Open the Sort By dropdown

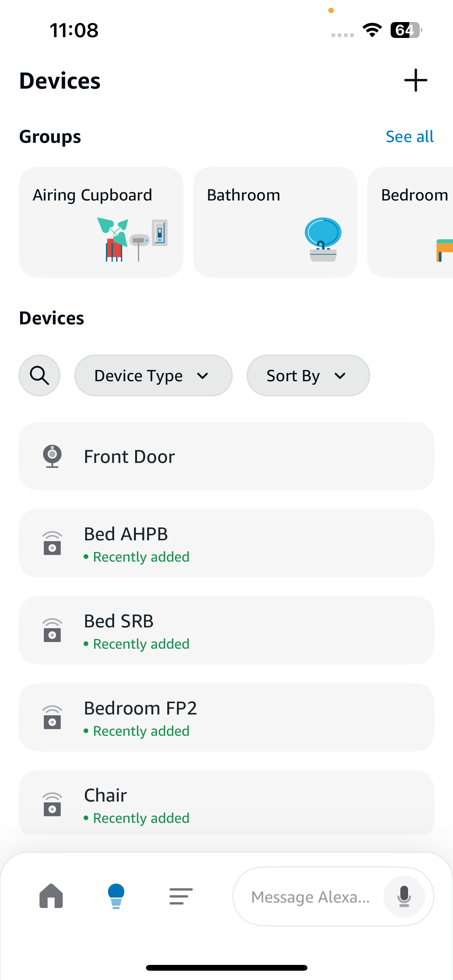pyautogui.click(x=308, y=375)
